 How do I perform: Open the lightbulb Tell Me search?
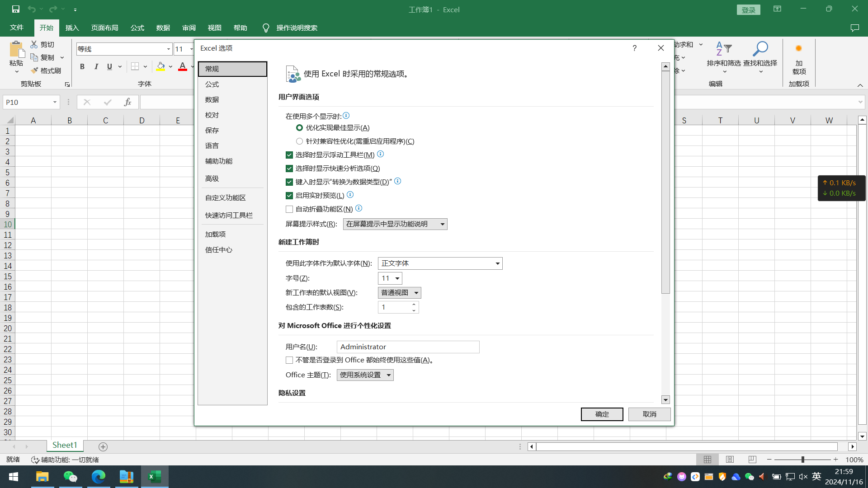(x=266, y=28)
